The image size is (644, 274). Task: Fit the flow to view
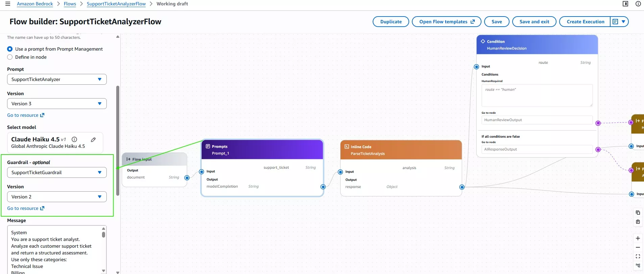click(x=638, y=256)
